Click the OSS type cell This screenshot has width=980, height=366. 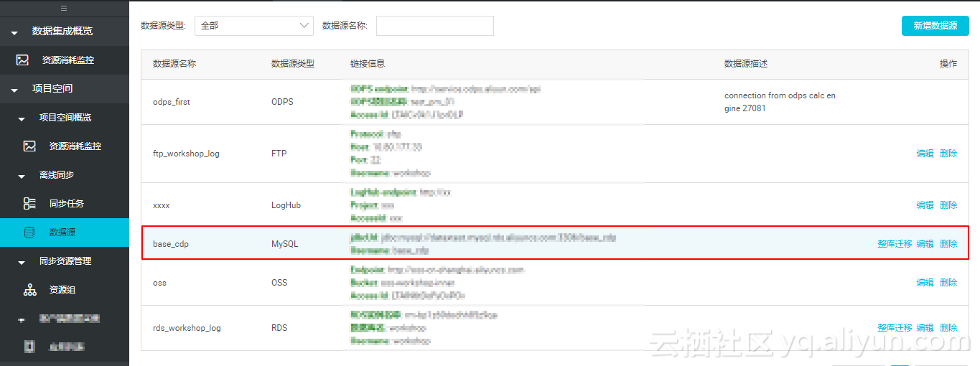coord(279,283)
